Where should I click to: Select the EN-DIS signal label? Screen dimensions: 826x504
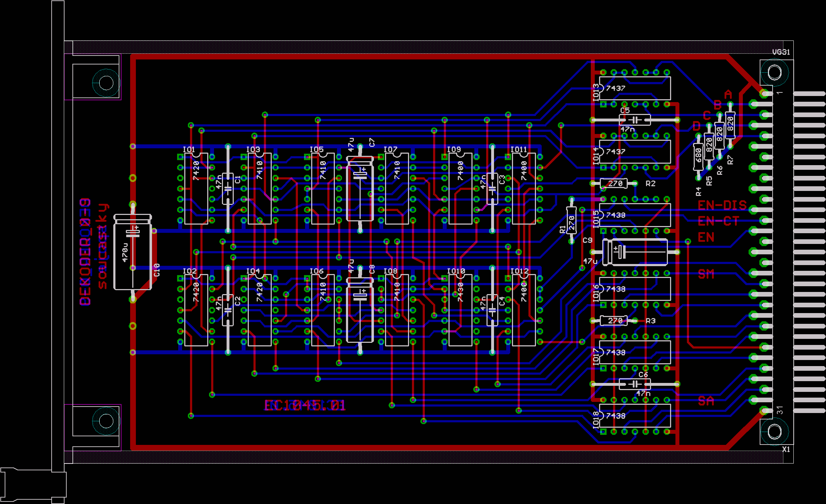pyautogui.click(x=722, y=205)
